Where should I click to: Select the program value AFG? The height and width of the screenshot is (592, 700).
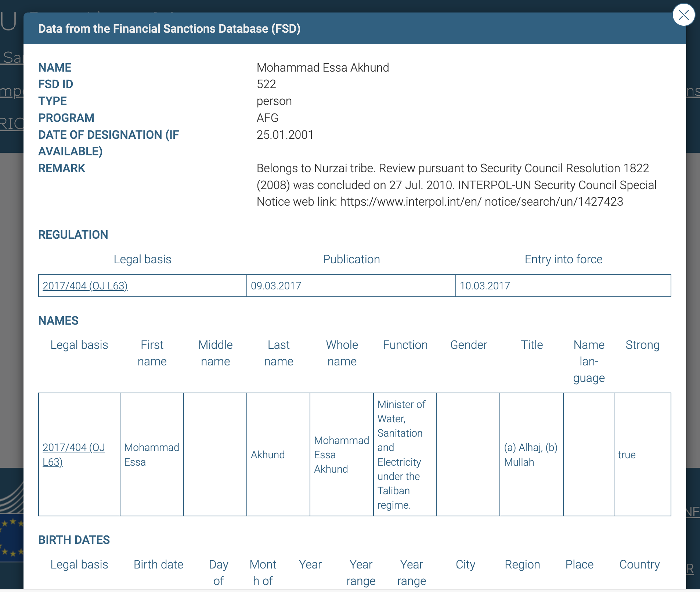267,118
